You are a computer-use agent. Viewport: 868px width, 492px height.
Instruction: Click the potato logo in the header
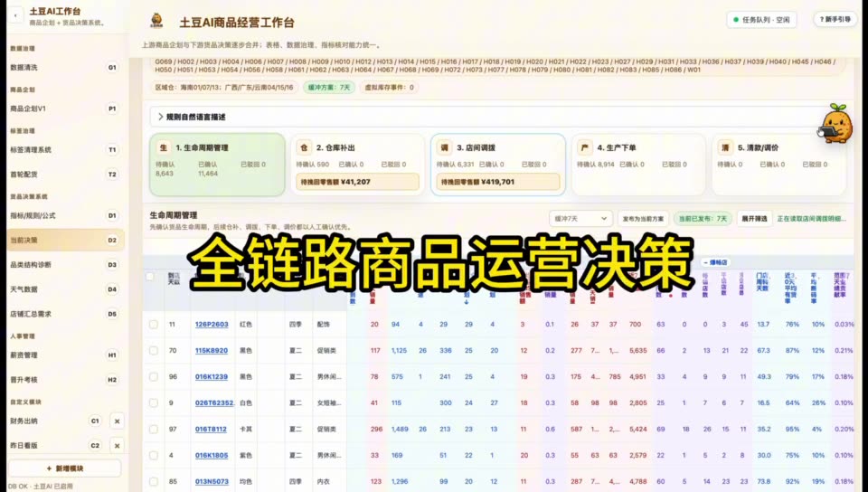(156, 21)
